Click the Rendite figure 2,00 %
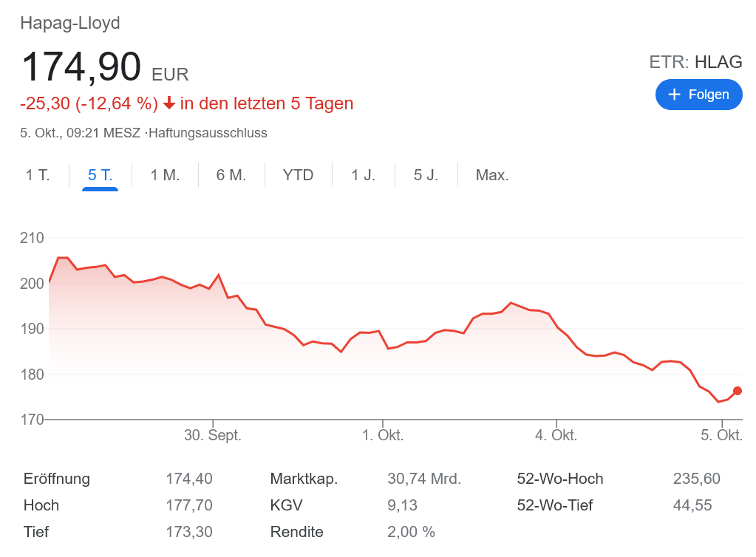 pyautogui.click(x=411, y=532)
